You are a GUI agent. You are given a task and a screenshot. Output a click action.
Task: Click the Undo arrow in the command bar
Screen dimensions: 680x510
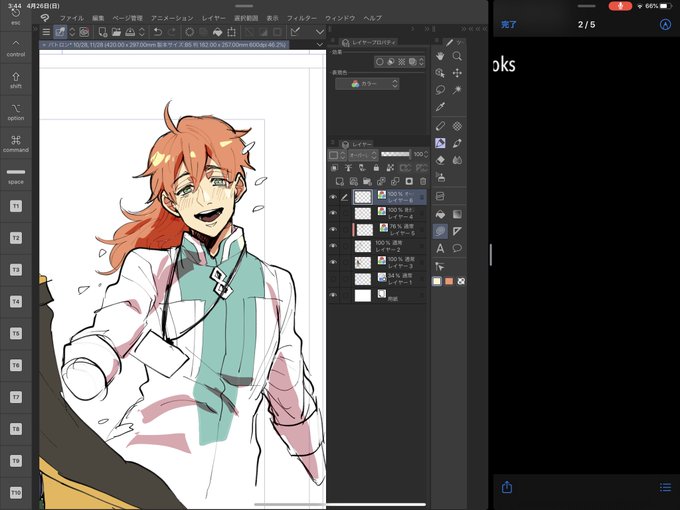[x=158, y=32]
